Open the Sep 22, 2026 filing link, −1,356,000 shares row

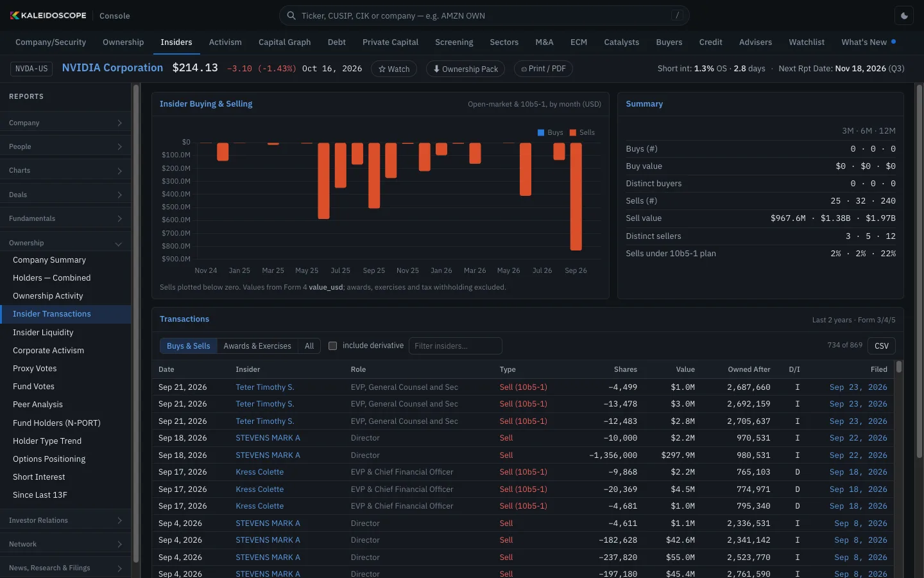(x=859, y=455)
